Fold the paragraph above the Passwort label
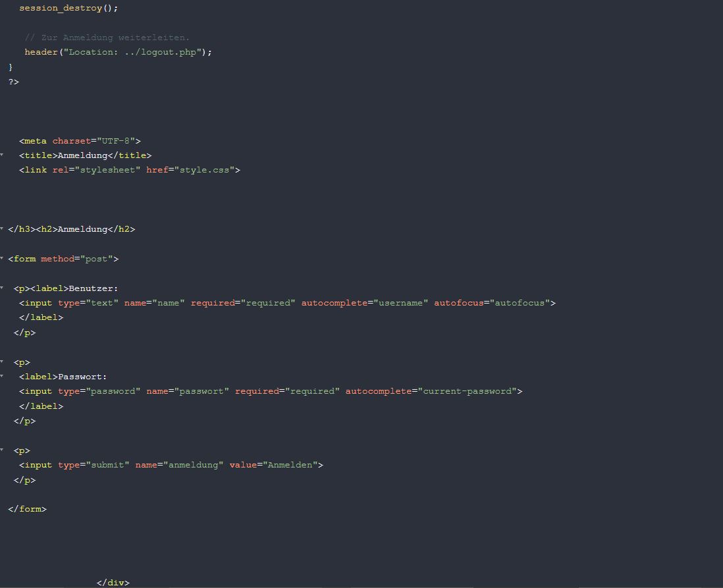This screenshot has width=723, height=588. click(2, 362)
